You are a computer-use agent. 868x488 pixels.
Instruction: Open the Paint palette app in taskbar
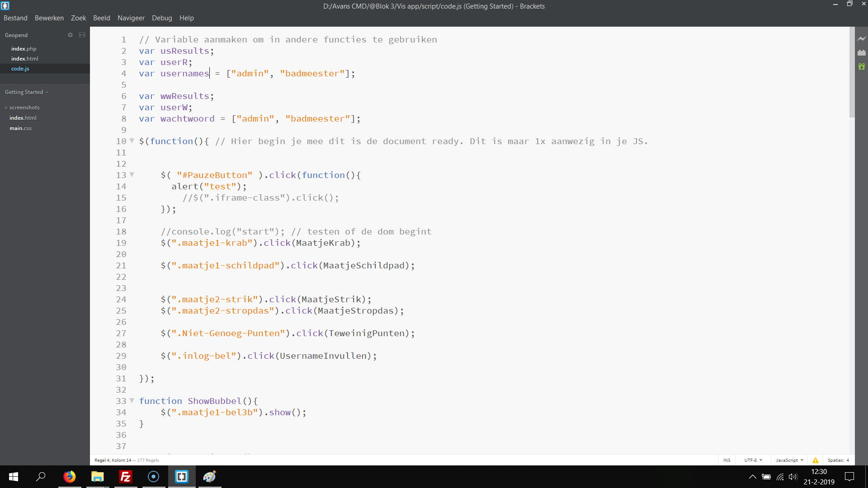210,477
